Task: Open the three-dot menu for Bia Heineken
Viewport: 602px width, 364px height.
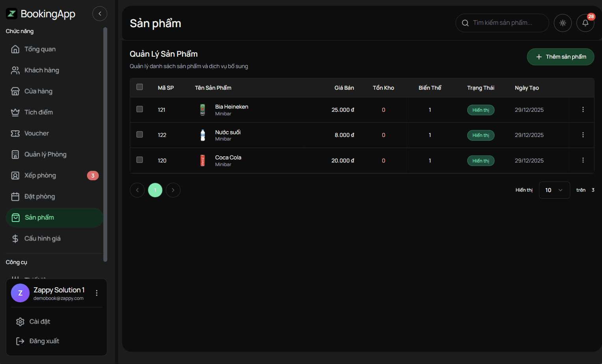Action: (x=583, y=110)
